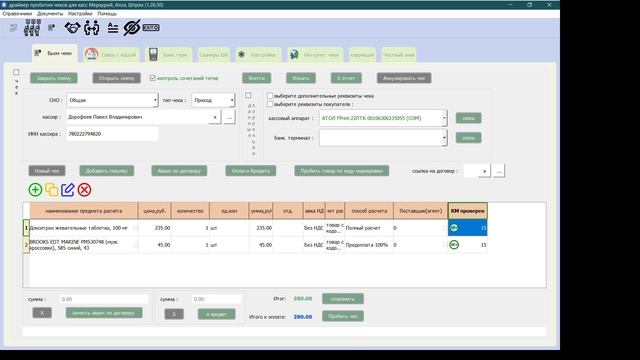Click the leftmost faded toolbar icon
This screenshot has width=640, height=360.
click(13, 28)
